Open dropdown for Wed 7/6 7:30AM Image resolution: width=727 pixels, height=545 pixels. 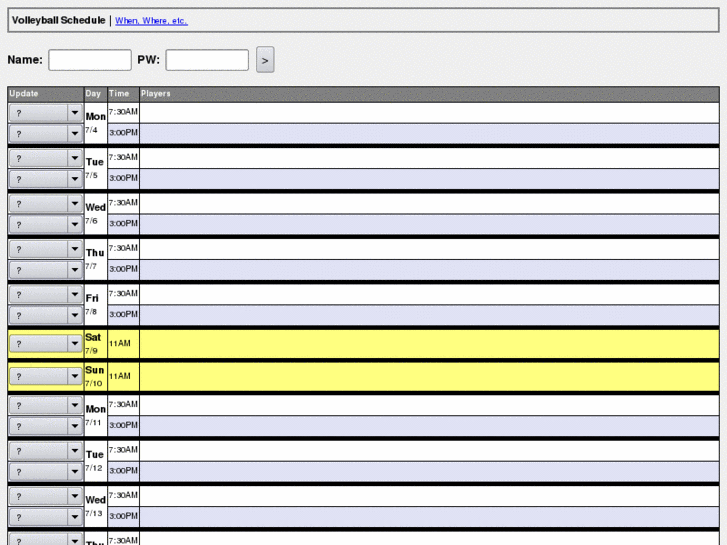[x=45, y=204]
